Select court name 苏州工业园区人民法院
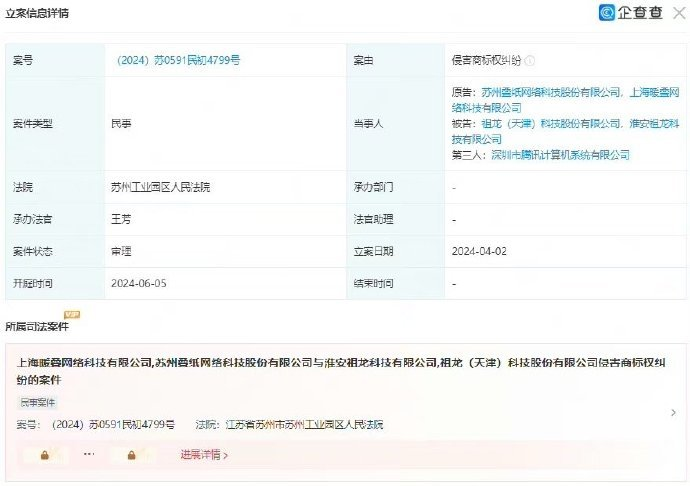 click(161, 188)
